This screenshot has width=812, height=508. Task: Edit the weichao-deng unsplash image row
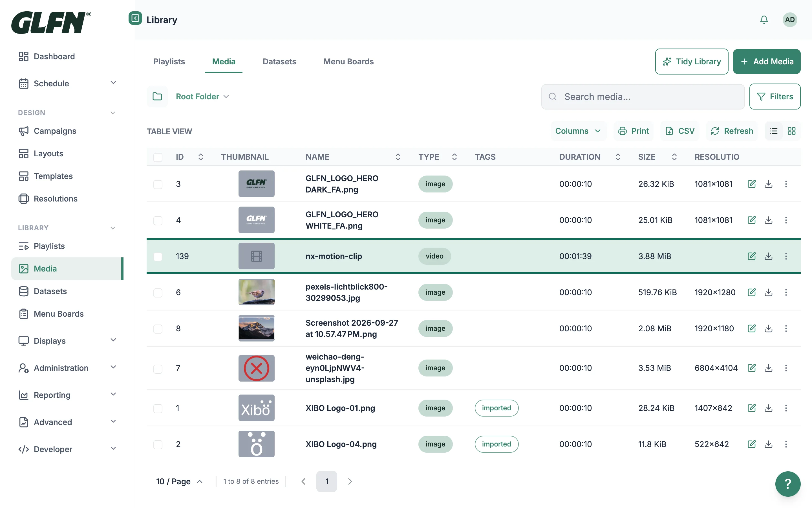(x=752, y=368)
